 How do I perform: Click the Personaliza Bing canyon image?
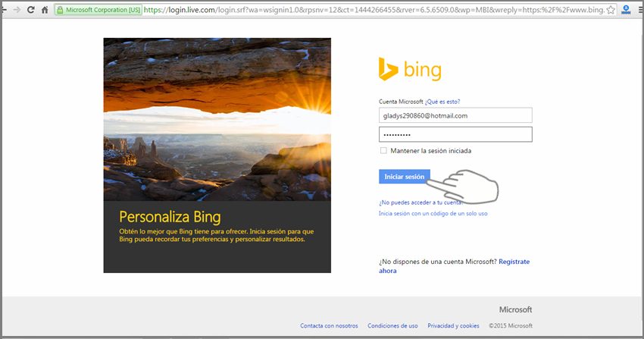(217, 119)
